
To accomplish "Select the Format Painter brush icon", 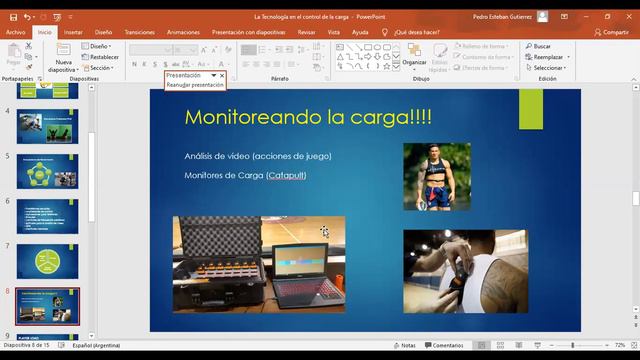I will click(29, 67).
